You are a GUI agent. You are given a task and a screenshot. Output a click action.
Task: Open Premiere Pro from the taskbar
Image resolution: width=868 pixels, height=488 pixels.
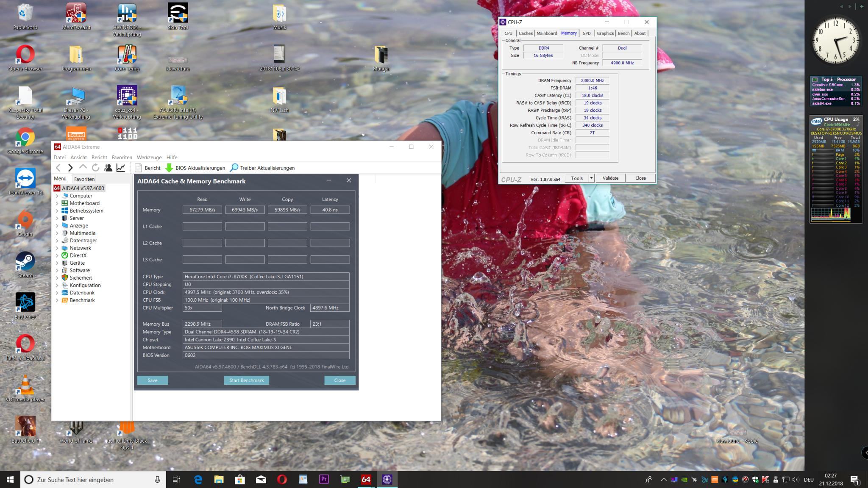click(x=324, y=480)
